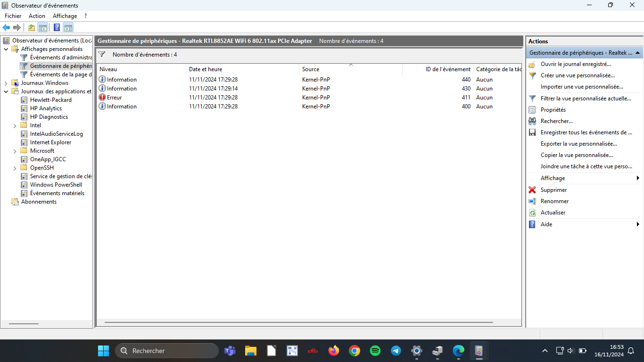The width and height of the screenshot is (644, 362).
Task: Click Copier la vue personnalisée action
Action: point(577,155)
